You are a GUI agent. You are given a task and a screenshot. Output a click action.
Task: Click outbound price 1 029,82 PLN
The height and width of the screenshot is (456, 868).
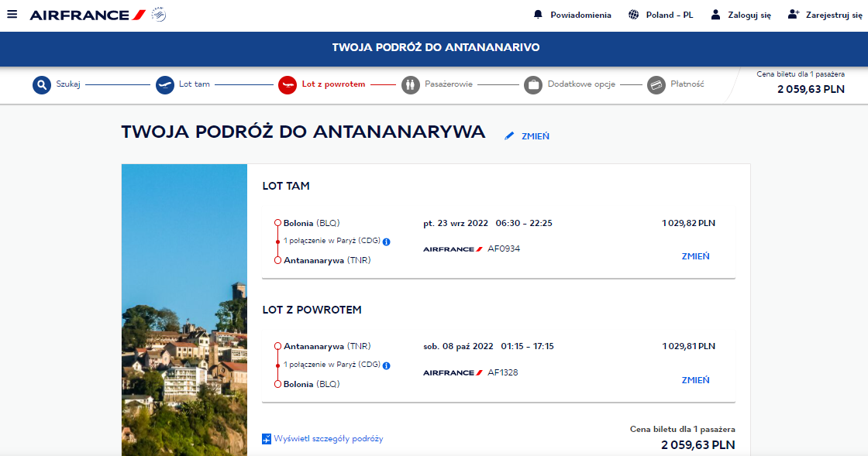[x=688, y=223]
